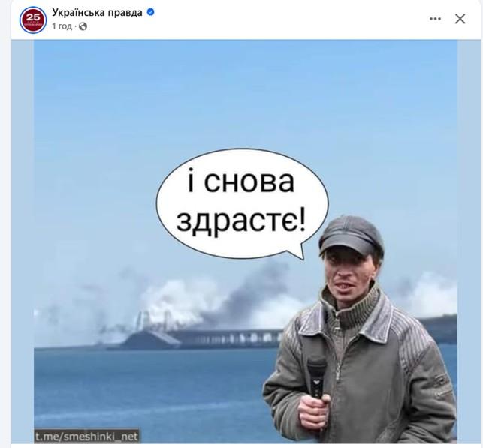Click the speech bubble reading 'і снова здрастє!'
Image resolution: width=483 pixels, height=448 pixels.
tap(242, 204)
